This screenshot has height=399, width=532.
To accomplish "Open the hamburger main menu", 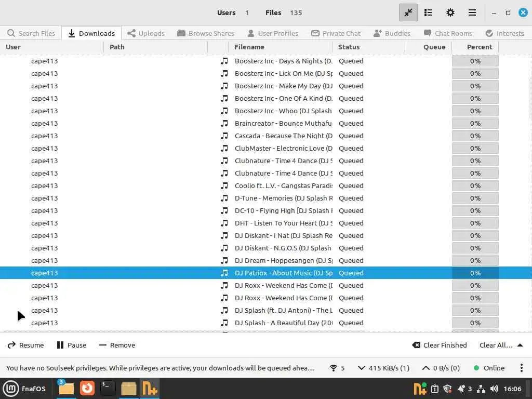I will (472, 12).
